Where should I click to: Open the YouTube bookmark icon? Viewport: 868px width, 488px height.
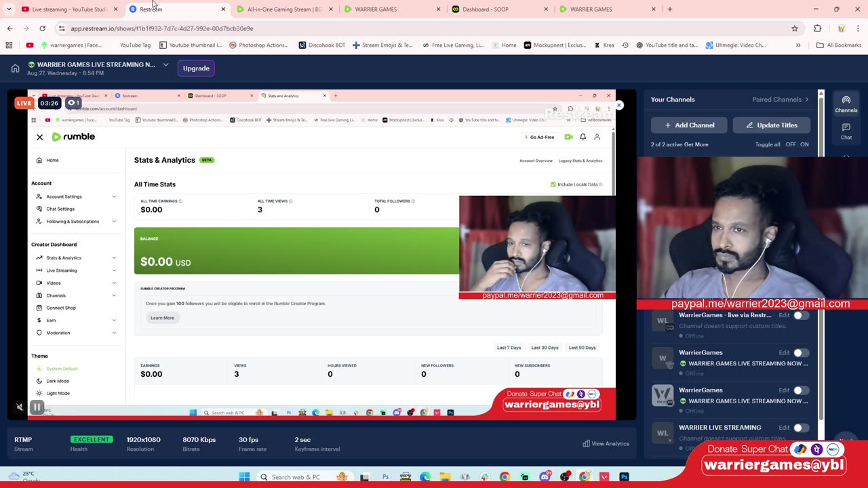point(30,45)
